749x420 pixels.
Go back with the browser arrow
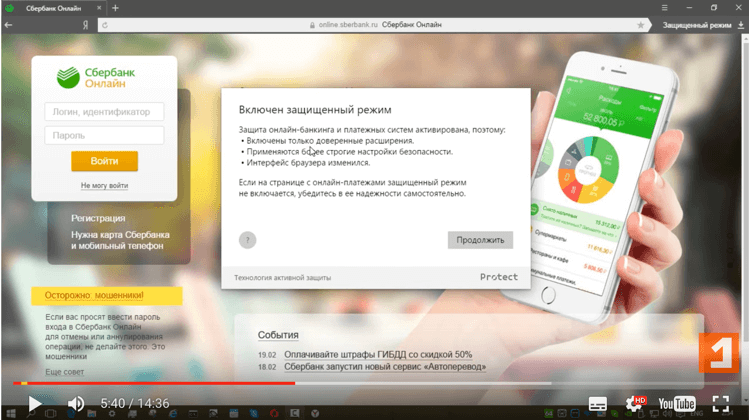click(x=8, y=25)
